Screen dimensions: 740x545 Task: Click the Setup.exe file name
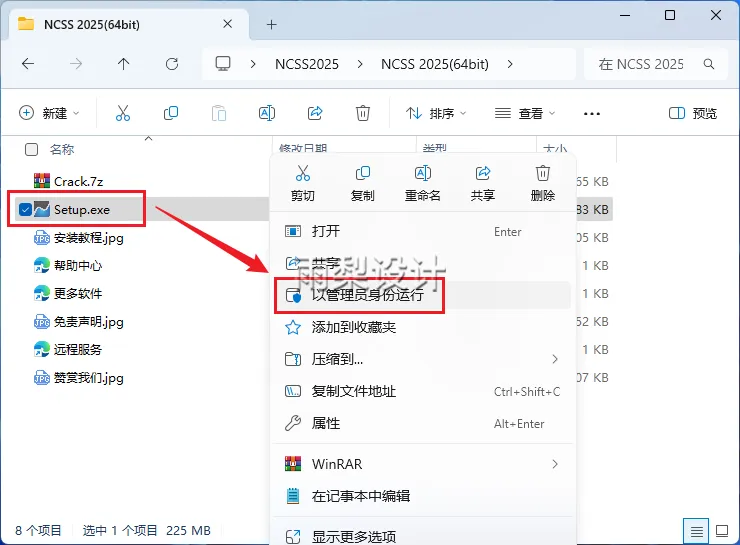point(82,210)
